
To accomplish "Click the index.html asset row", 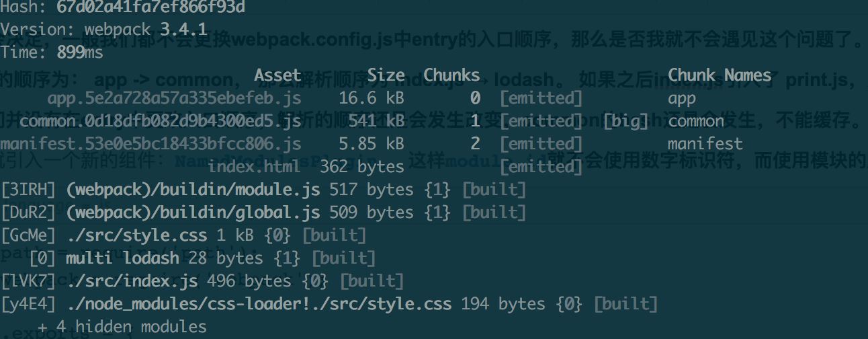I will coord(395,166).
